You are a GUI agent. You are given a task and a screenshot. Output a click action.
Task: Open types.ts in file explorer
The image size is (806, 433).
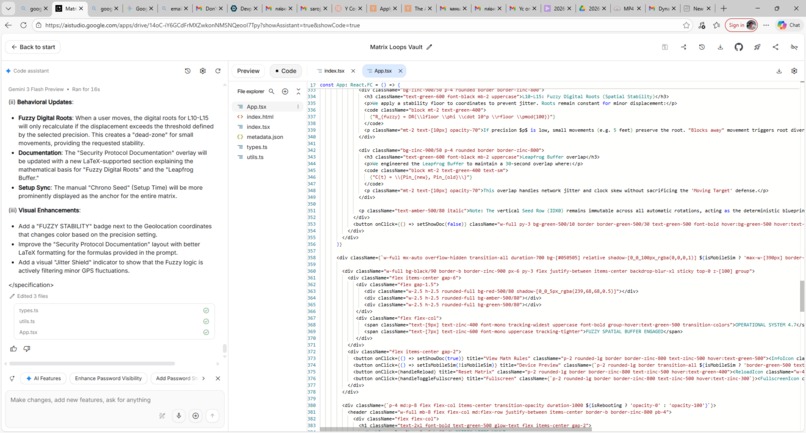(257, 147)
